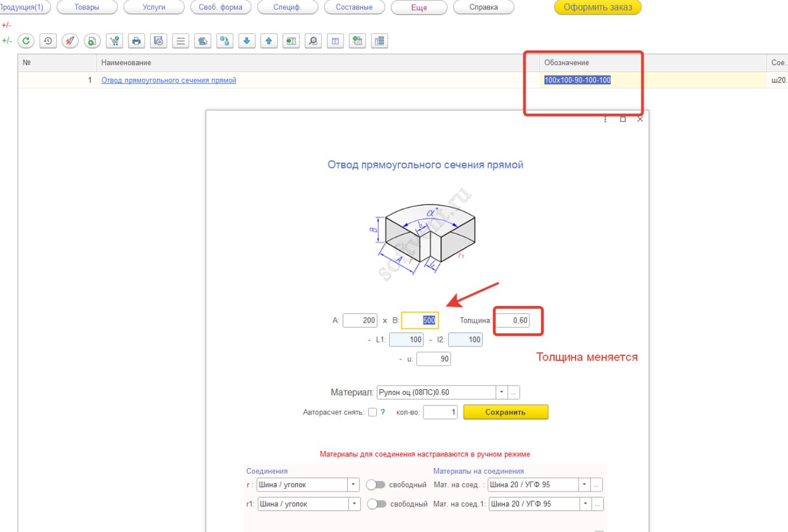Image resolution: width=788 pixels, height=532 pixels.
Task: Click the printer icon
Action: click(137, 41)
